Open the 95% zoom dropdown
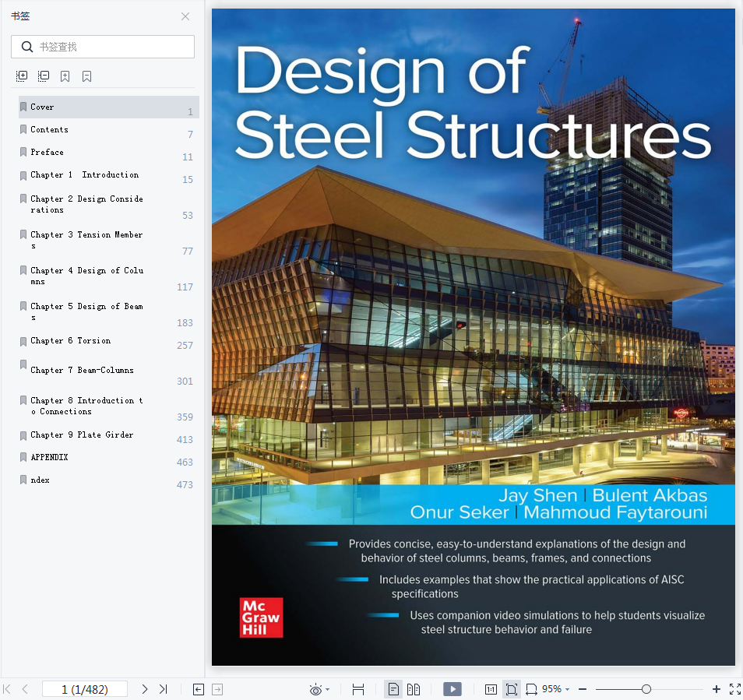The width and height of the screenshot is (743, 700). click(556, 689)
